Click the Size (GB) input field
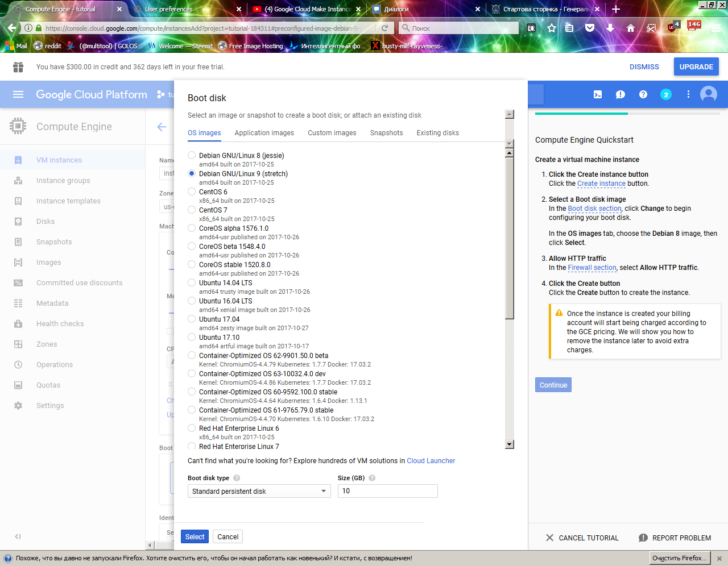728x566 pixels. (388, 491)
